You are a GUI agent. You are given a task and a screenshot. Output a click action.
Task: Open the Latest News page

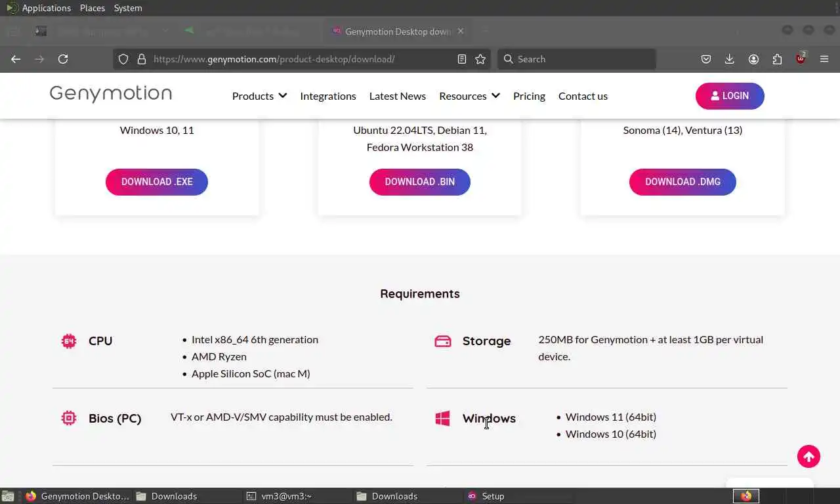[398, 96]
